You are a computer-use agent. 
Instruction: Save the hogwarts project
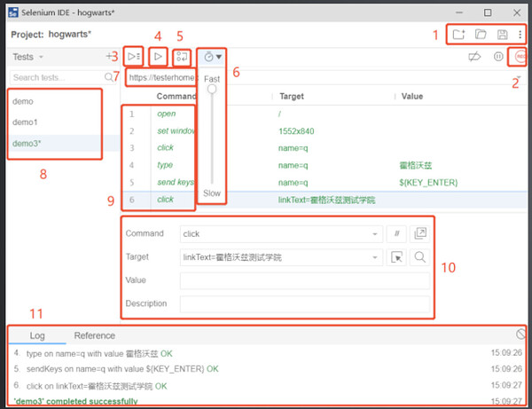point(502,35)
